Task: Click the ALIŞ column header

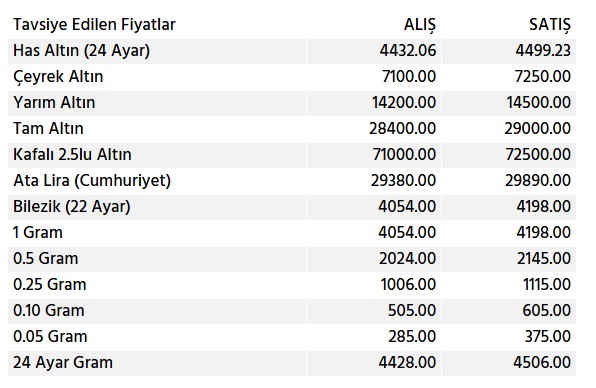Action: 420,25
